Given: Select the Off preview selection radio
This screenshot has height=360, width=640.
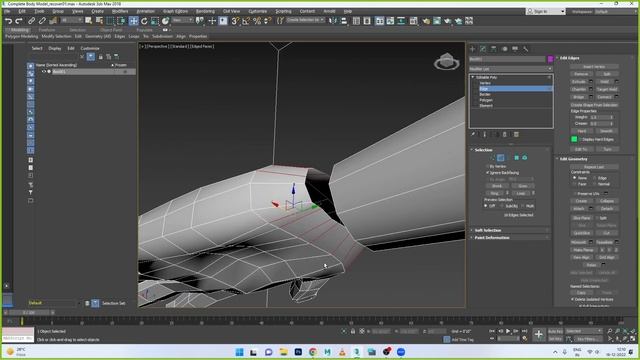Looking at the screenshot, I should [x=486, y=206].
